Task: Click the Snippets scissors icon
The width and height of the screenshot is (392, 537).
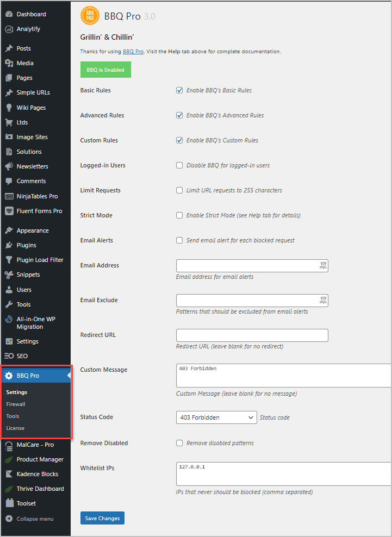Action: (9, 274)
